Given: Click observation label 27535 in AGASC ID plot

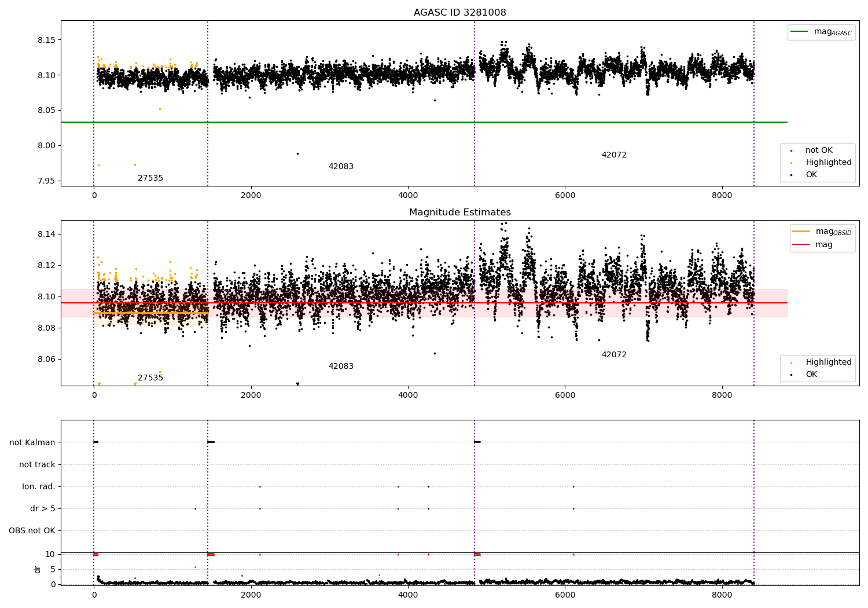Looking at the screenshot, I should [x=150, y=178].
